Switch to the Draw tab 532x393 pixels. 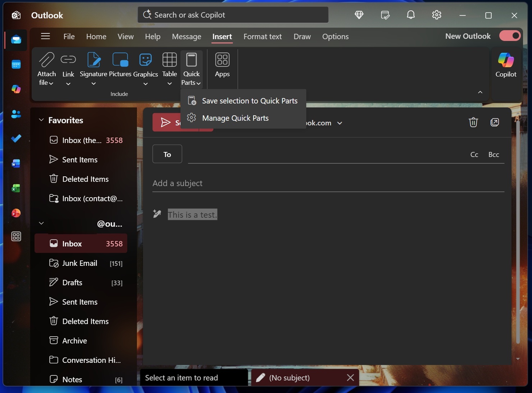(302, 36)
